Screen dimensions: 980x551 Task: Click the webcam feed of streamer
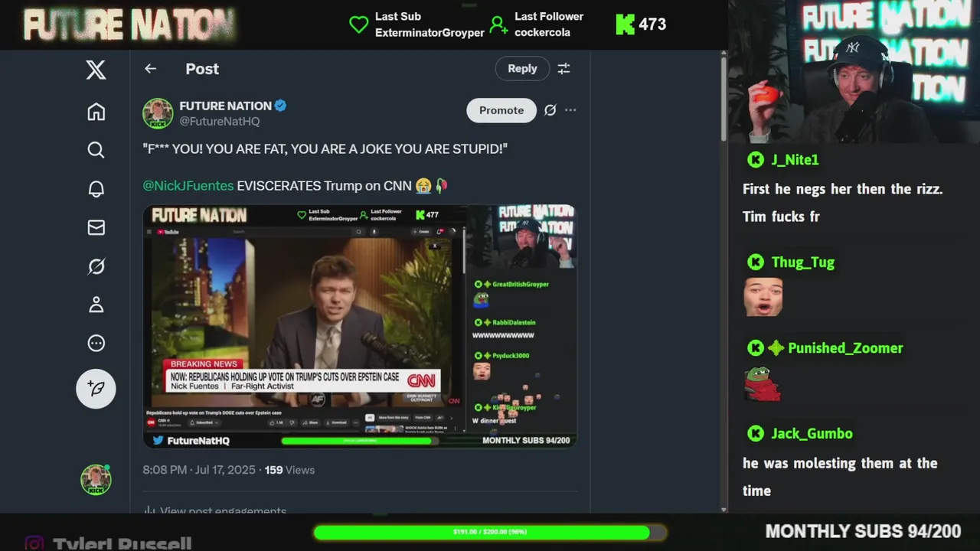click(854, 72)
